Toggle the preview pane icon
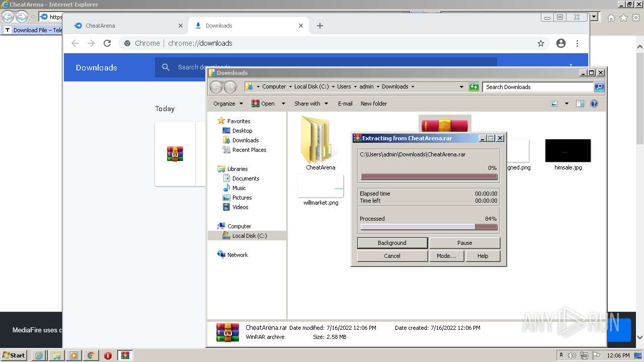The image size is (644, 362). (580, 104)
